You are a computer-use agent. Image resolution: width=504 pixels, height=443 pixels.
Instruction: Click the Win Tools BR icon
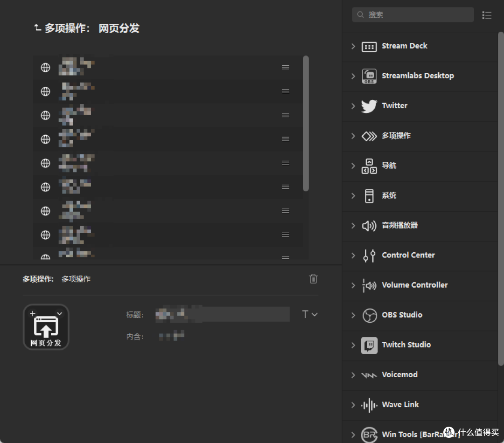[369, 435]
